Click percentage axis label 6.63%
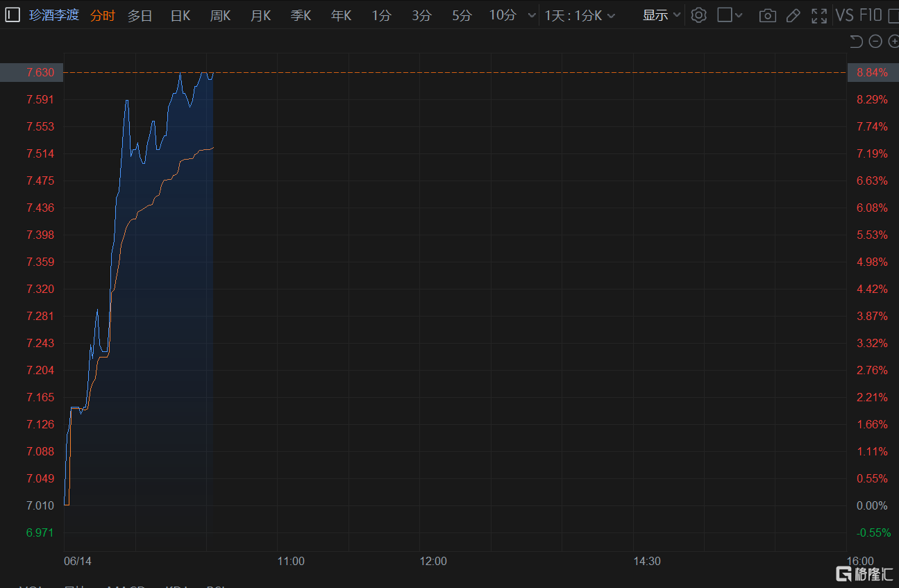Viewport: 899px width, 588px height. coord(873,180)
